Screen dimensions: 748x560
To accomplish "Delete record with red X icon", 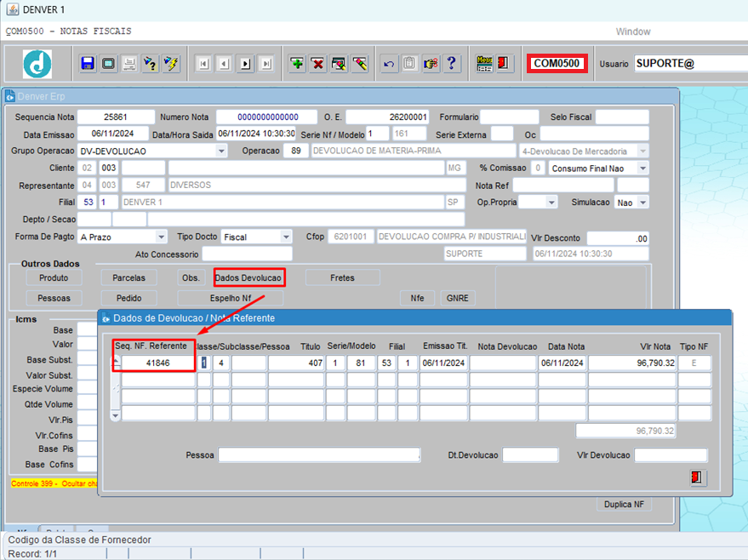I will pos(317,64).
